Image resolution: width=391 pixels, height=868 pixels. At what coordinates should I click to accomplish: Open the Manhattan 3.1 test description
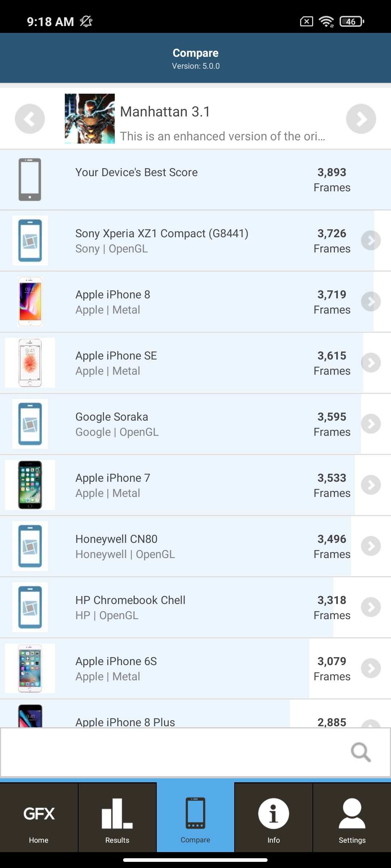coord(222,136)
